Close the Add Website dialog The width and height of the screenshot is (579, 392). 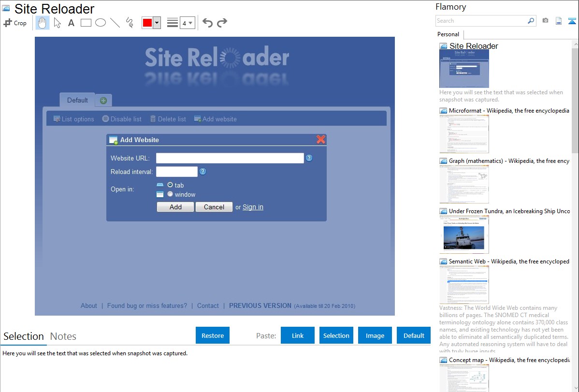tap(321, 139)
